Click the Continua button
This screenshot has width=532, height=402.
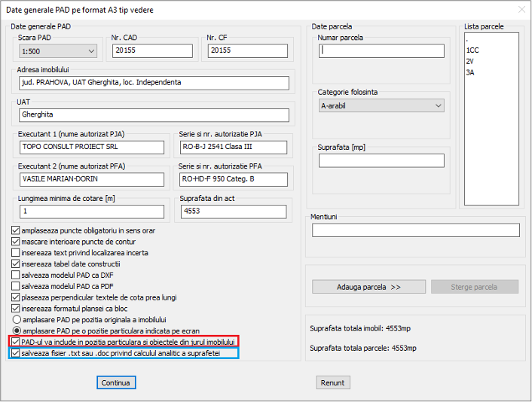pyautogui.click(x=117, y=382)
